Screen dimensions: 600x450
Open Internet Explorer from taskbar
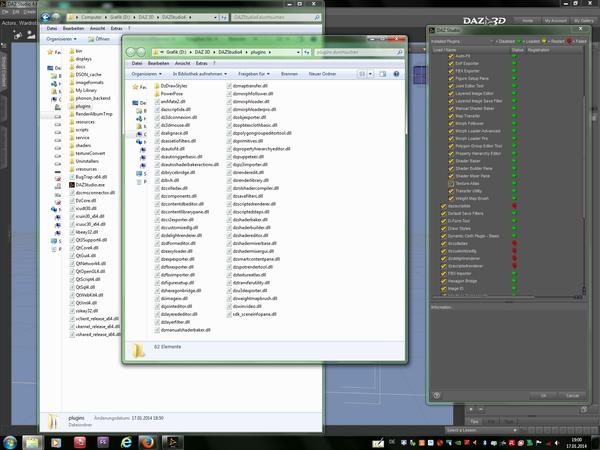click(126, 443)
